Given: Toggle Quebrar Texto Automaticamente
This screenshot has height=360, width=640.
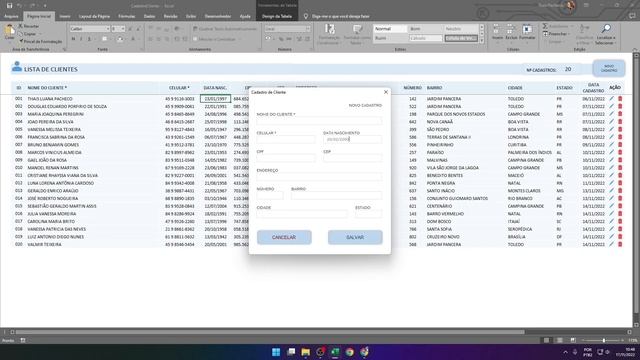Looking at the screenshot, I should [225, 29].
